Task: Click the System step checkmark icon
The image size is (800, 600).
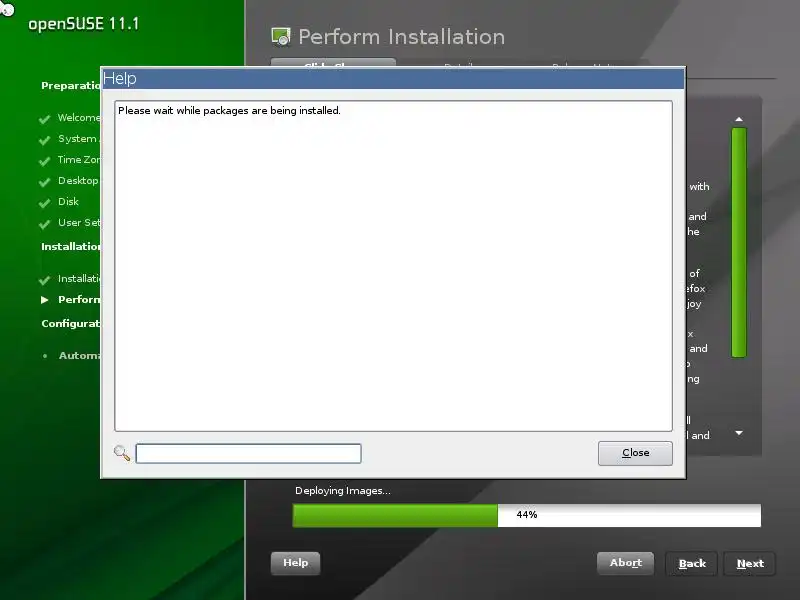Action: (44, 140)
